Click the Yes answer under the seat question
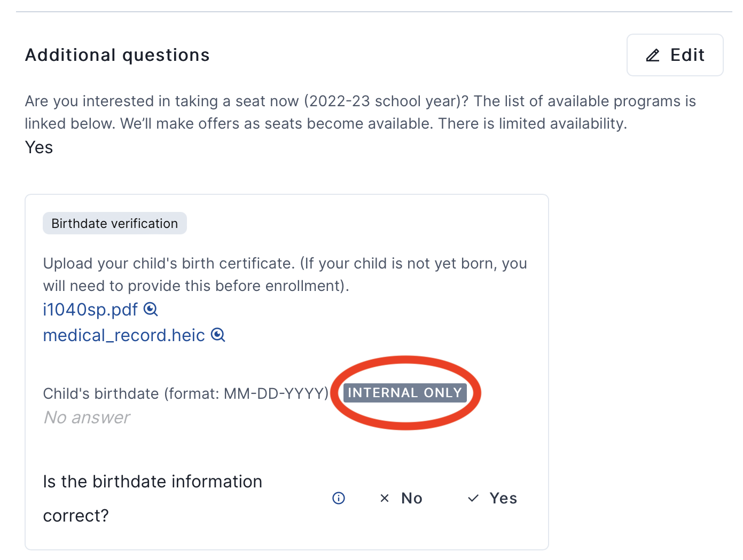The image size is (743, 560). coord(39,147)
